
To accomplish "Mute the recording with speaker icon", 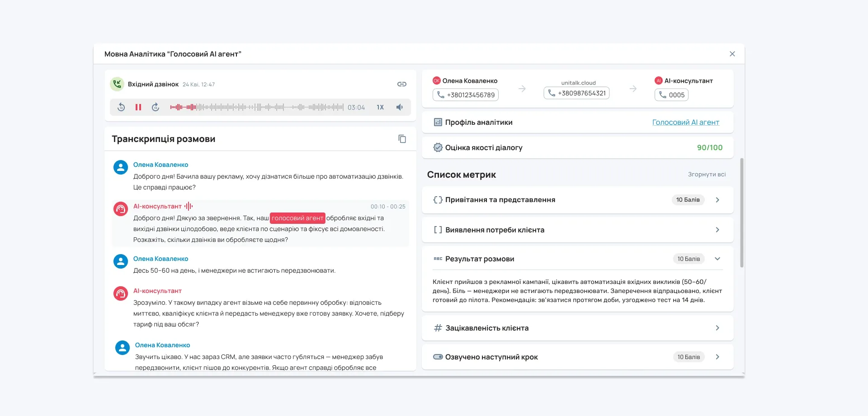I will point(400,107).
